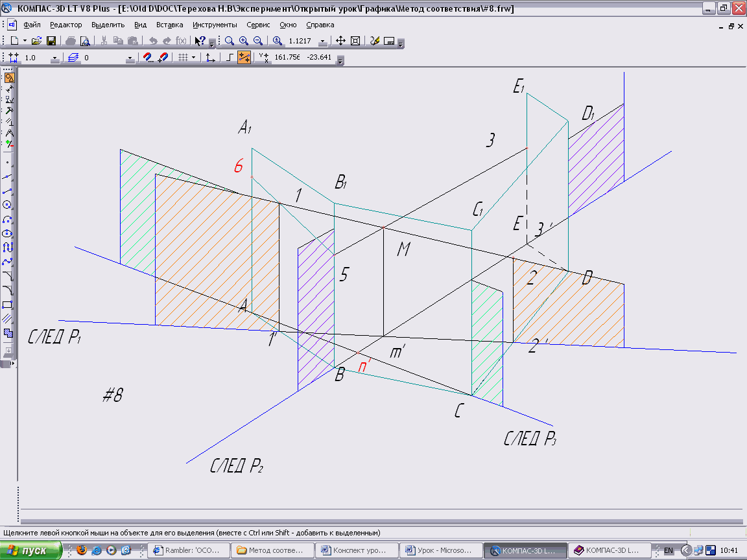This screenshot has height=560, width=747.
Task: Select the Circle drawing tool
Action: [8, 205]
